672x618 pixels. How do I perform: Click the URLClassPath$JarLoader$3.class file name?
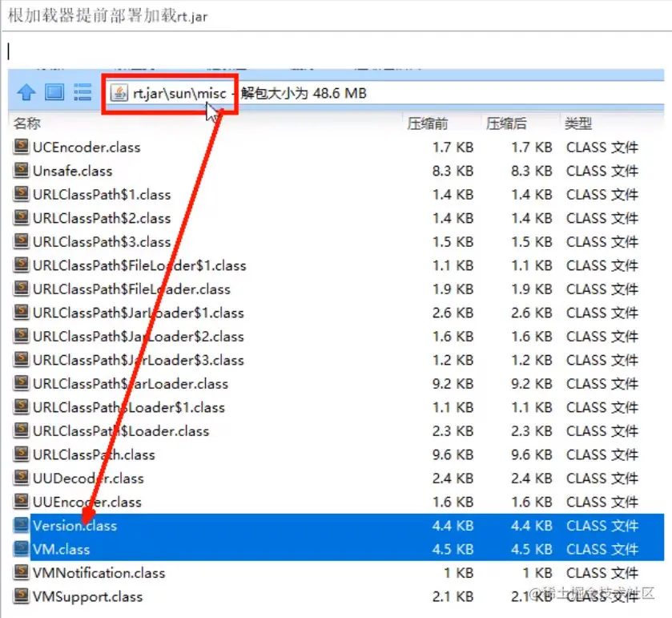139,360
